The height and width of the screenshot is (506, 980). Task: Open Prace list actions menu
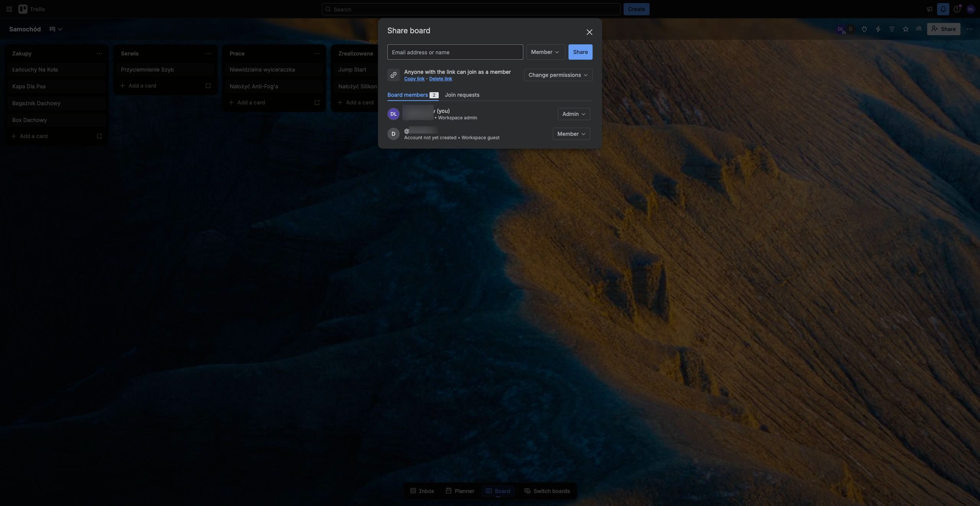point(317,54)
